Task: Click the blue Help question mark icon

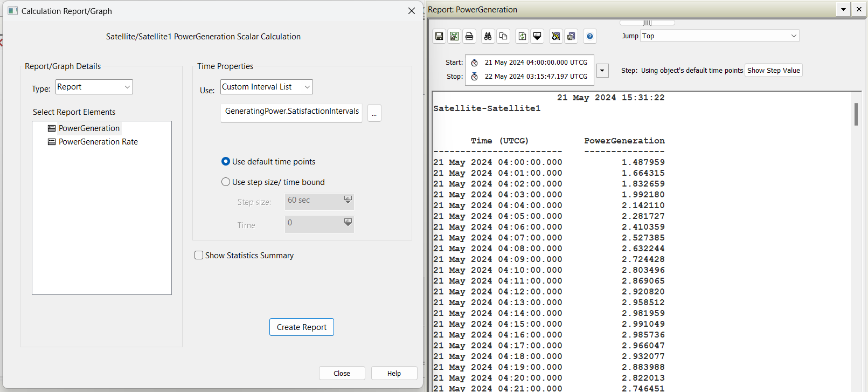Action: click(x=590, y=36)
